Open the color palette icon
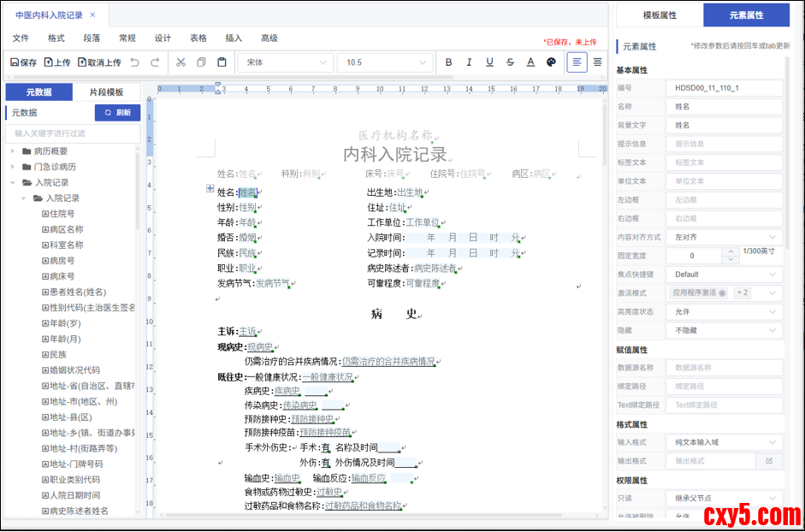The height and width of the screenshot is (532, 805). [551, 62]
